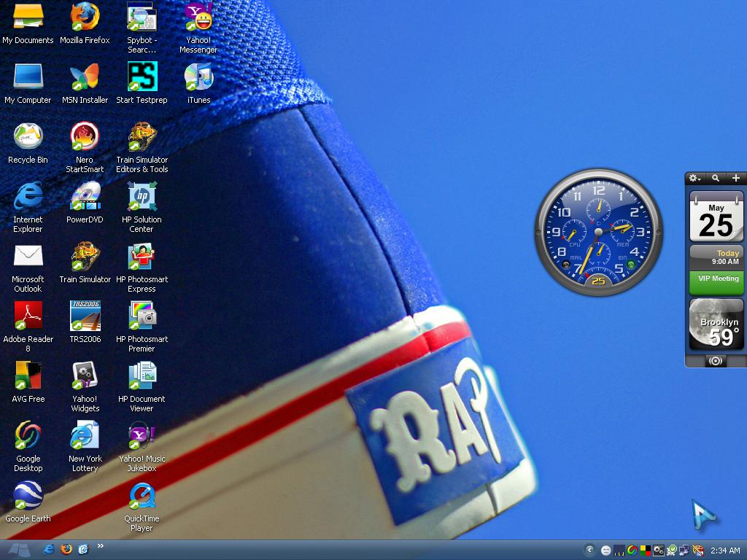Open the Yahoo! Messenger desktop shortcut
747x560 pixels.
(198, 28)
